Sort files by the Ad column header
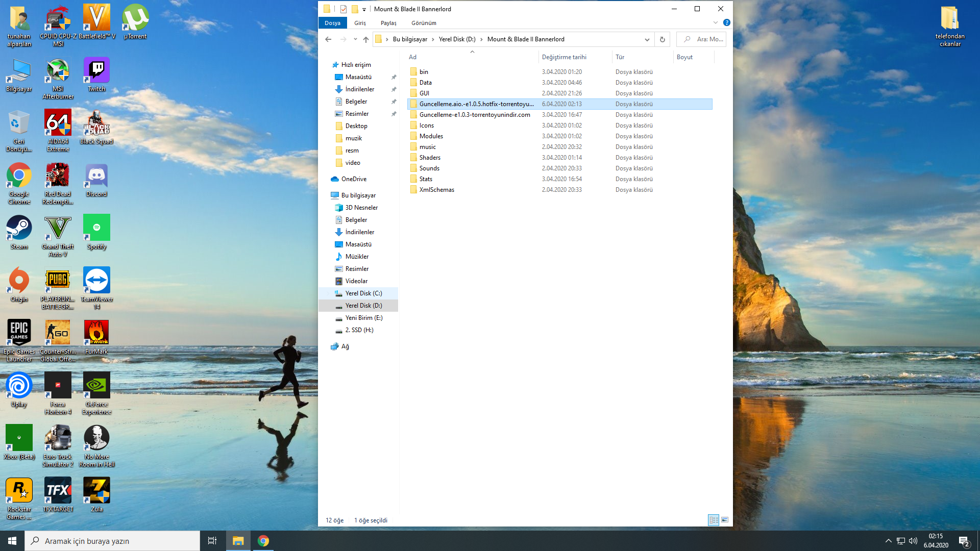Viewport: 980px width, 551px height. tap(472, 57)
